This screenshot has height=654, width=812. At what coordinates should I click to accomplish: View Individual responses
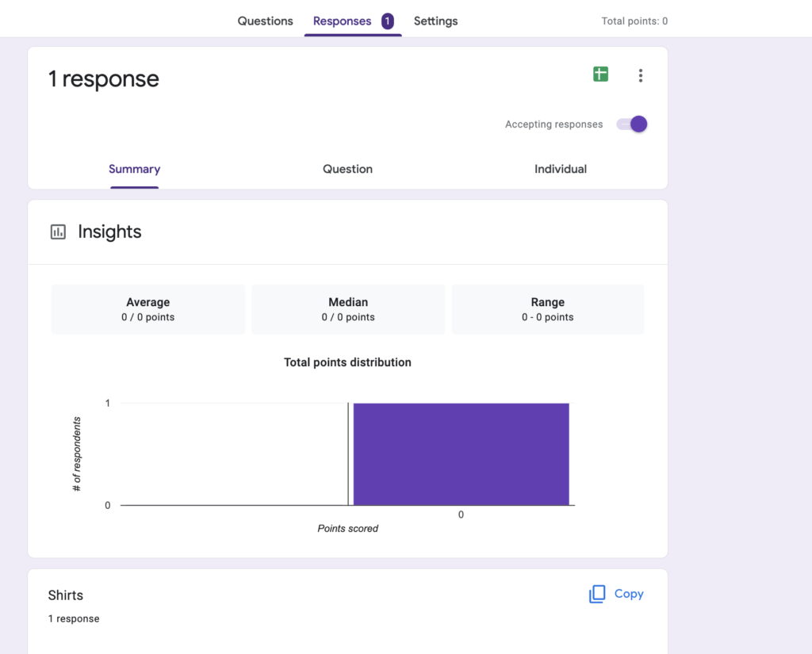coord(561,169)
